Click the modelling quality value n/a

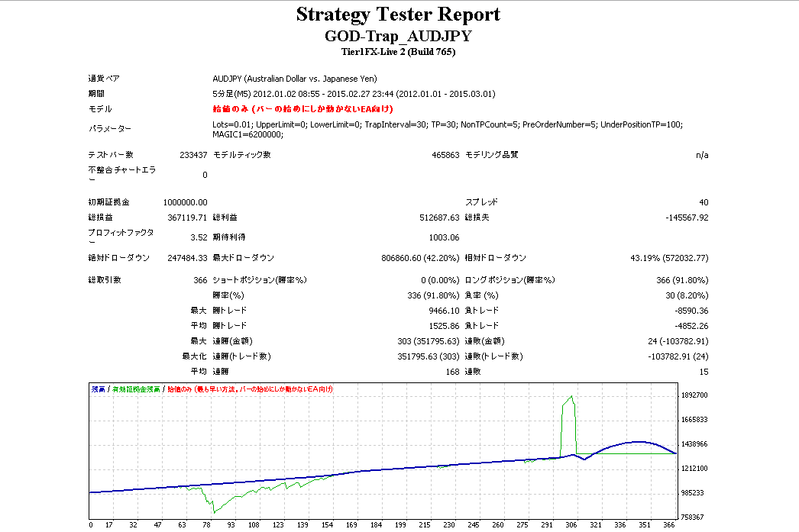click(702, 155)
